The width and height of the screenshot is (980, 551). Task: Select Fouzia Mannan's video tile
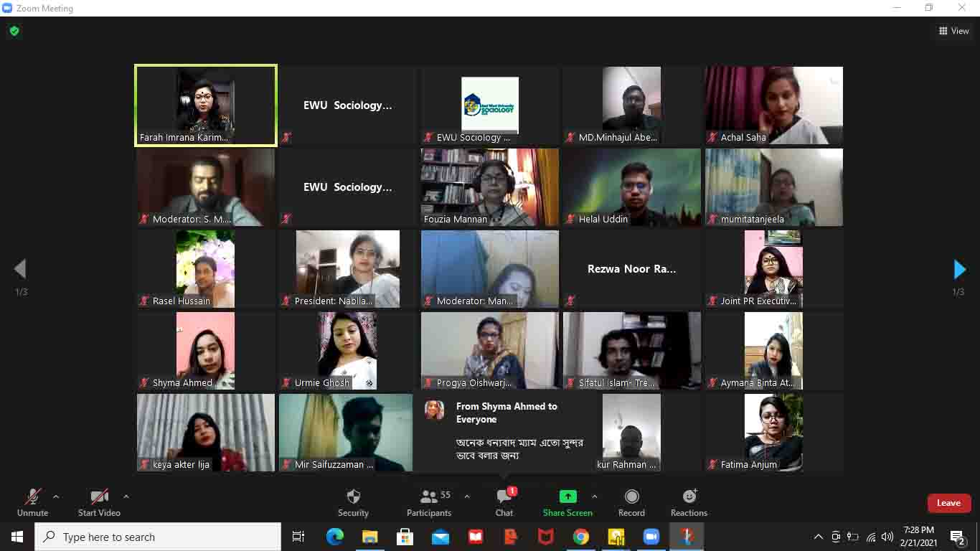pyautogui.click(x=489, y=187)
